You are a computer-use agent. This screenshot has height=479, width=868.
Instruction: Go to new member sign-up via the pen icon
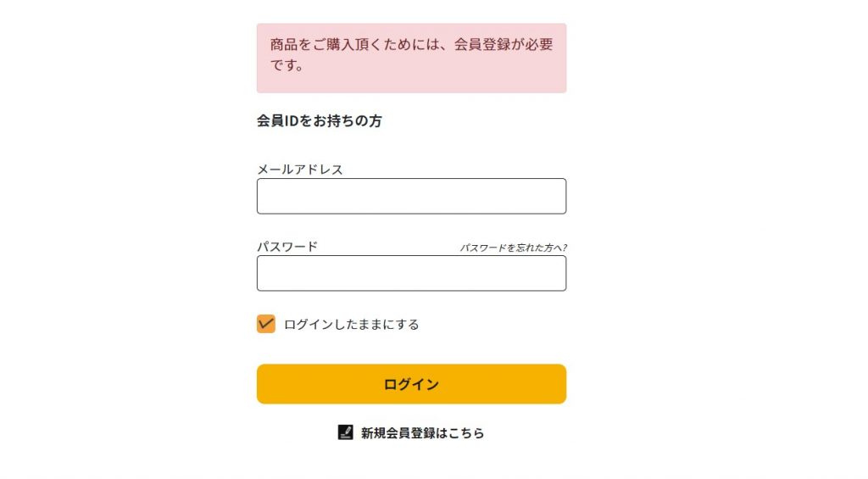pyautogui.click(x=346, y=432)
